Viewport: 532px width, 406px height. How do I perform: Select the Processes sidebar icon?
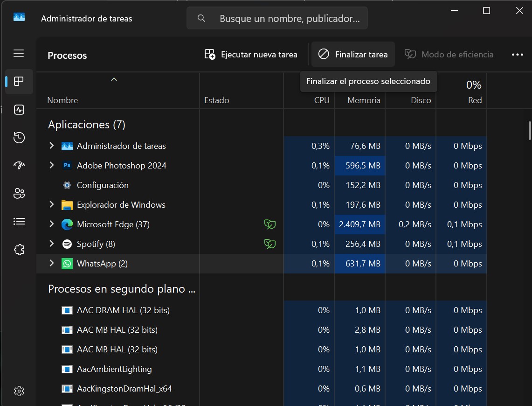[x=19, y=82]
